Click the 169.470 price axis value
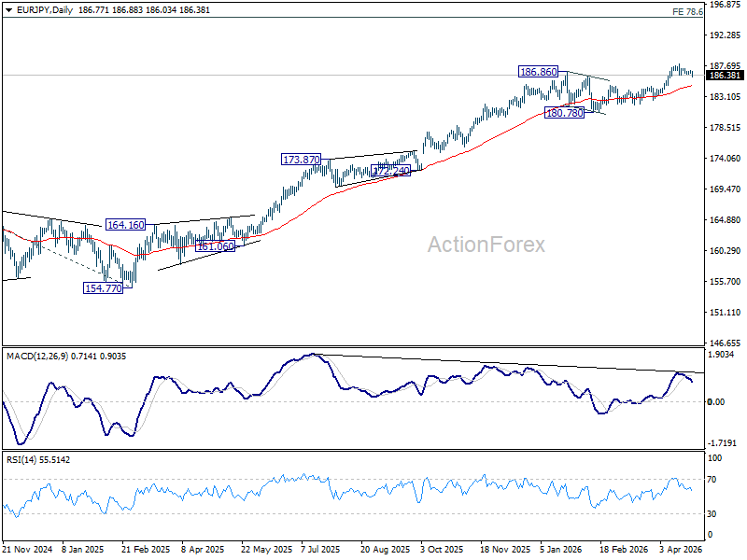 click(x=726, y=189)
